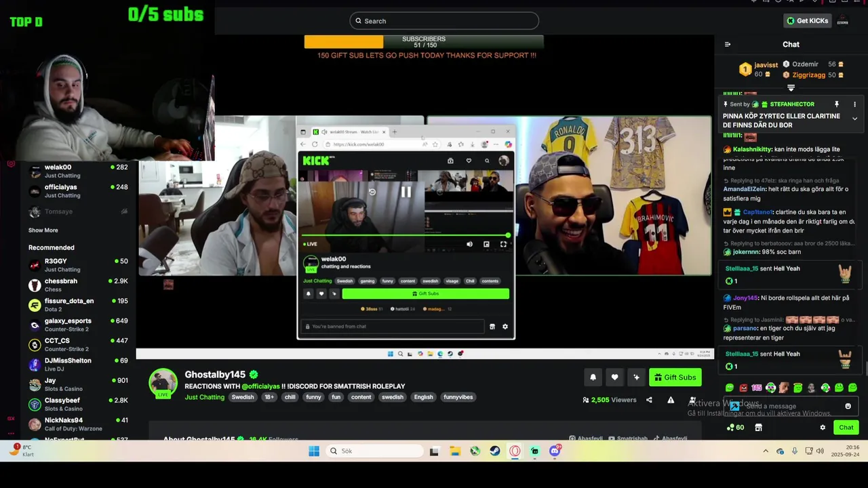Open Task View on the taskbar

(x=435, y=451)
